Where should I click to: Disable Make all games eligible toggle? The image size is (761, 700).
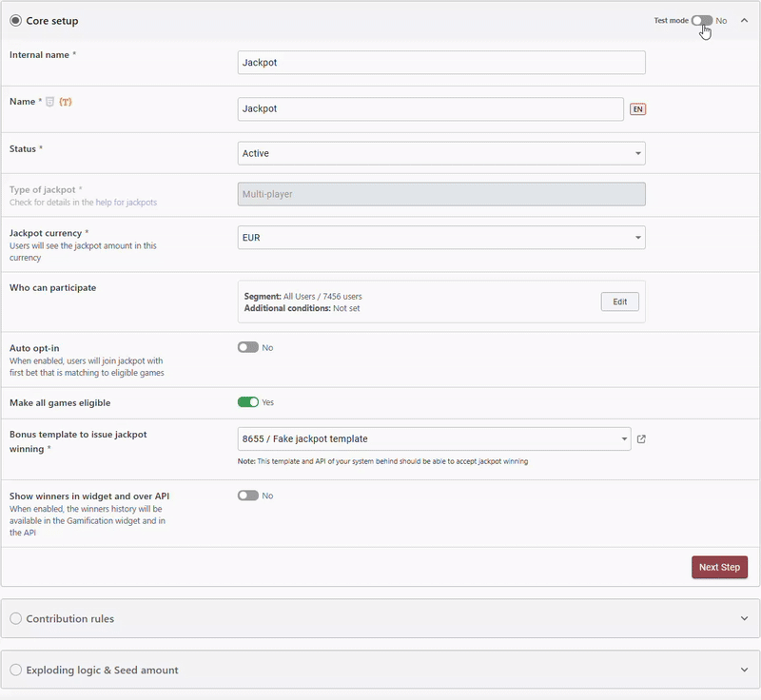(248, 402)
